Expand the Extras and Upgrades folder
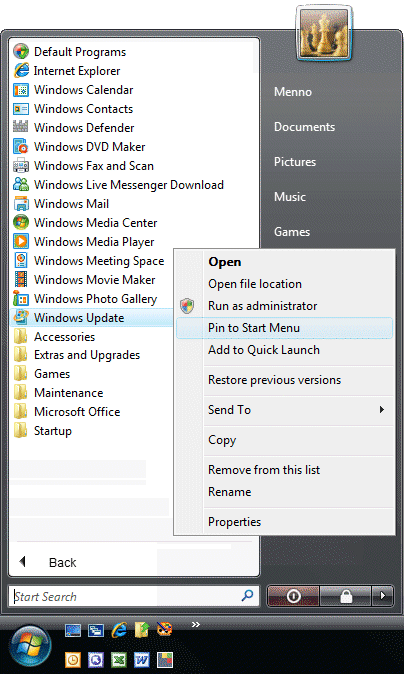The image size is (404, 674). click(76, 355)
